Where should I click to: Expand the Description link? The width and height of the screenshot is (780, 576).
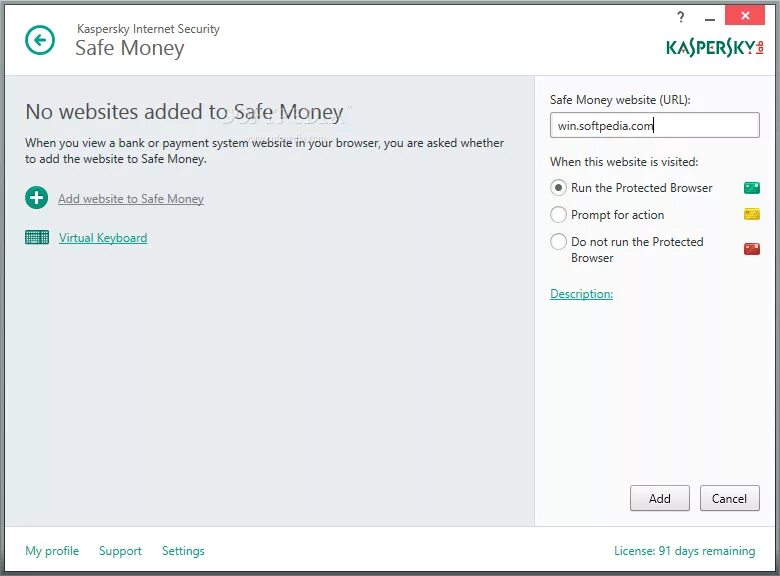pyautogui.click(x=582, y=294)
